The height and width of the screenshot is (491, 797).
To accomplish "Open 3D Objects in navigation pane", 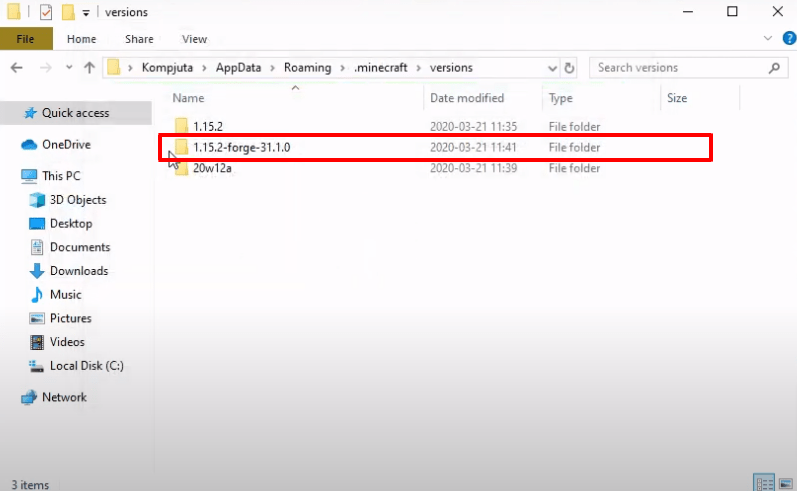I will (78, 200).
